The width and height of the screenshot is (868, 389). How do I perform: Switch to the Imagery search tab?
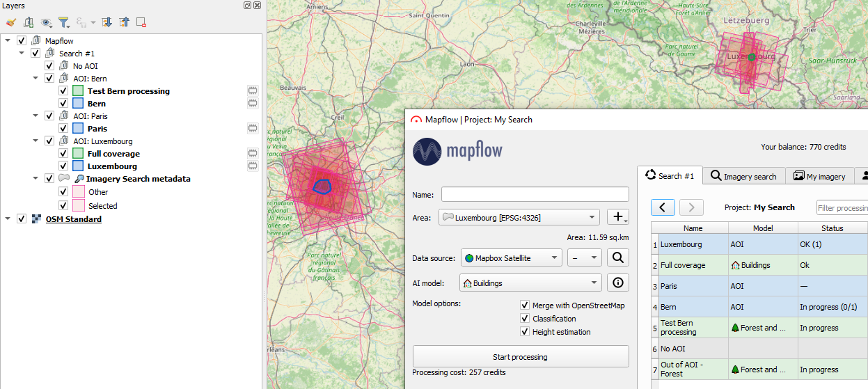pos(743,176)
